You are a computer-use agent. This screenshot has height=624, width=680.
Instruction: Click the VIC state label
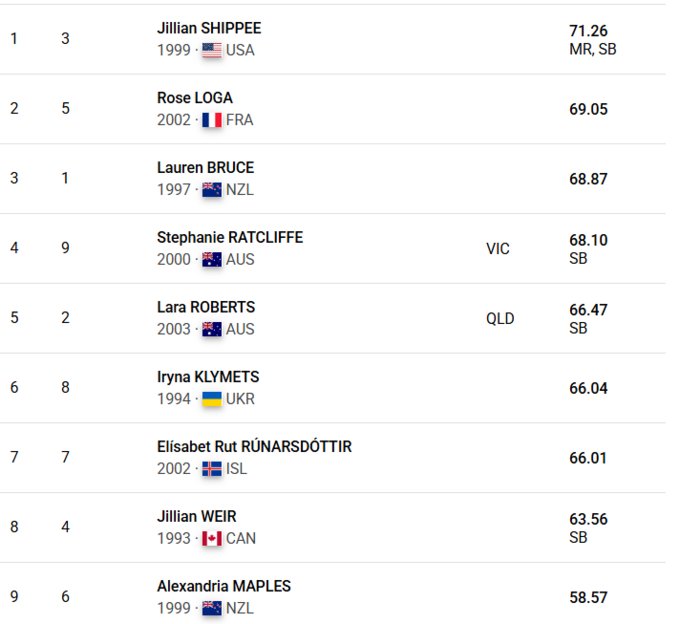click(x=497, y=249)
